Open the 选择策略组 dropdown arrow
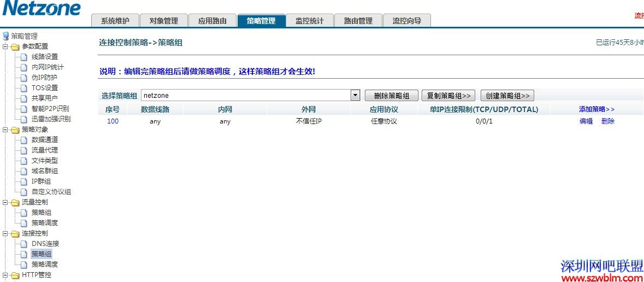The height and width of the screenshot is (282, 644). click(x=355, y=95)
